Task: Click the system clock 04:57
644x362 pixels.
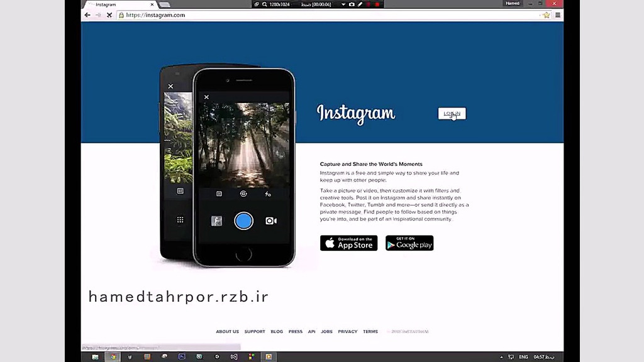Action: 544,357
